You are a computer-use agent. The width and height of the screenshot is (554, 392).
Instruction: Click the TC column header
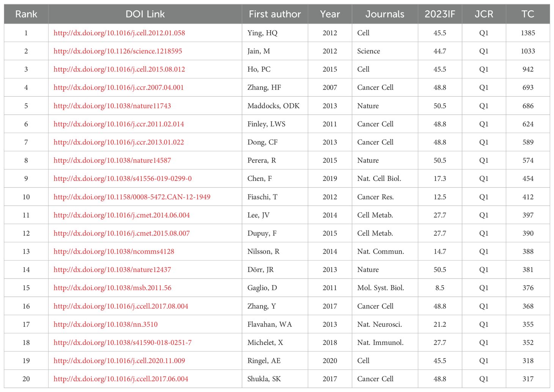pos(528,14)
